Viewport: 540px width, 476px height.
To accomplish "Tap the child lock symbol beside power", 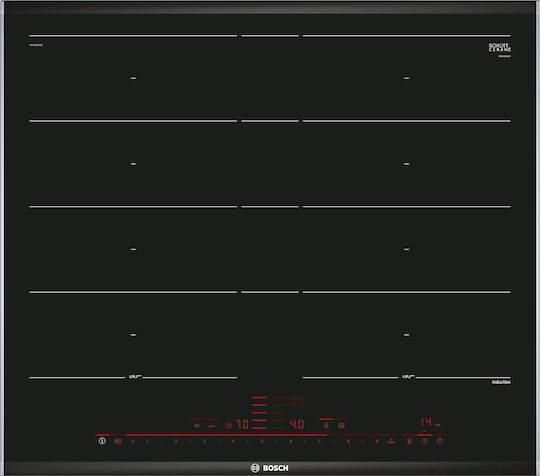I will (118, 441).
